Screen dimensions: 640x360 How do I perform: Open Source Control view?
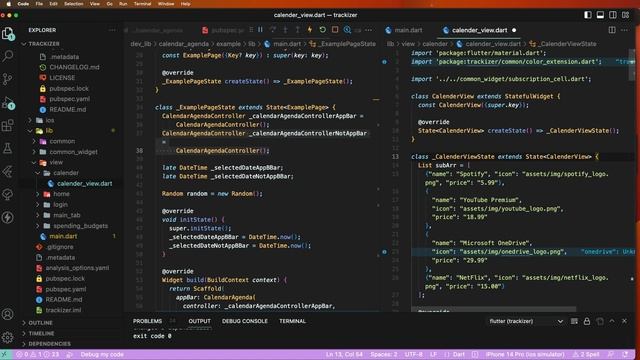click(8, 79)
